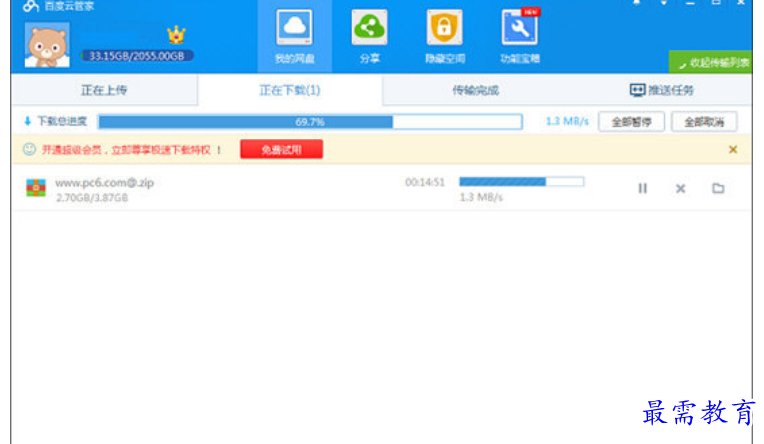Click the zip file download progress bar
The height and width of the screenshot is (444, 764).
pos(521,182)
